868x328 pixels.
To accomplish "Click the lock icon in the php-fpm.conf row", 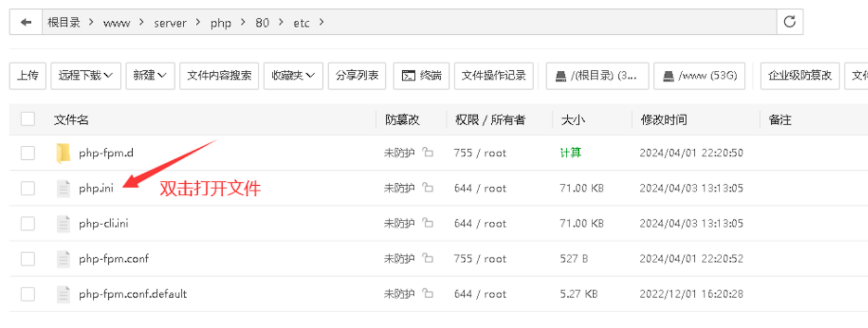I will (x=428, y=258).
